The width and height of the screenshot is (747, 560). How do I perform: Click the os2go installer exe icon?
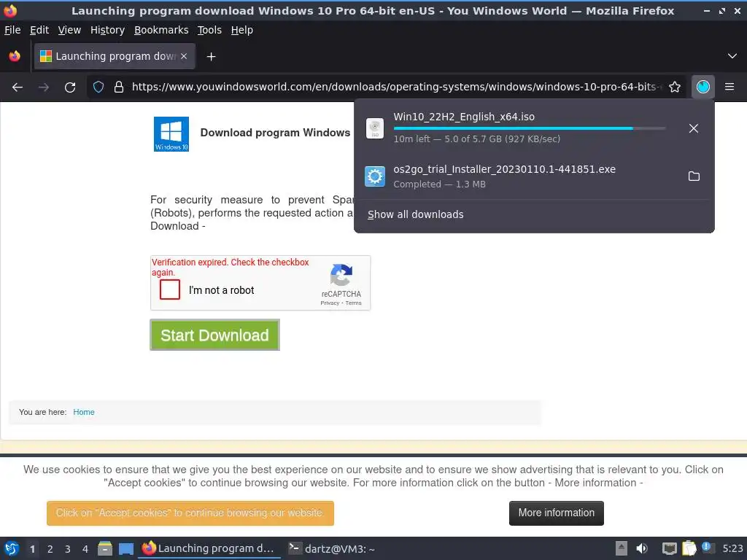click(x=375, y=176)
